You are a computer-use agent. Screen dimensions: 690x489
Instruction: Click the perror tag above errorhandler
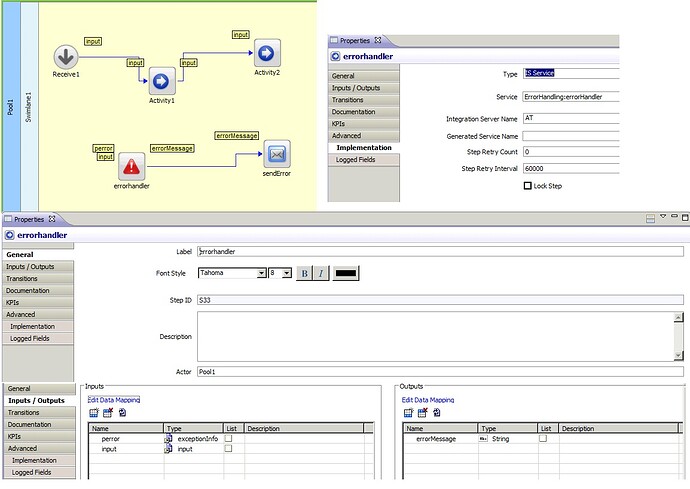103,148
